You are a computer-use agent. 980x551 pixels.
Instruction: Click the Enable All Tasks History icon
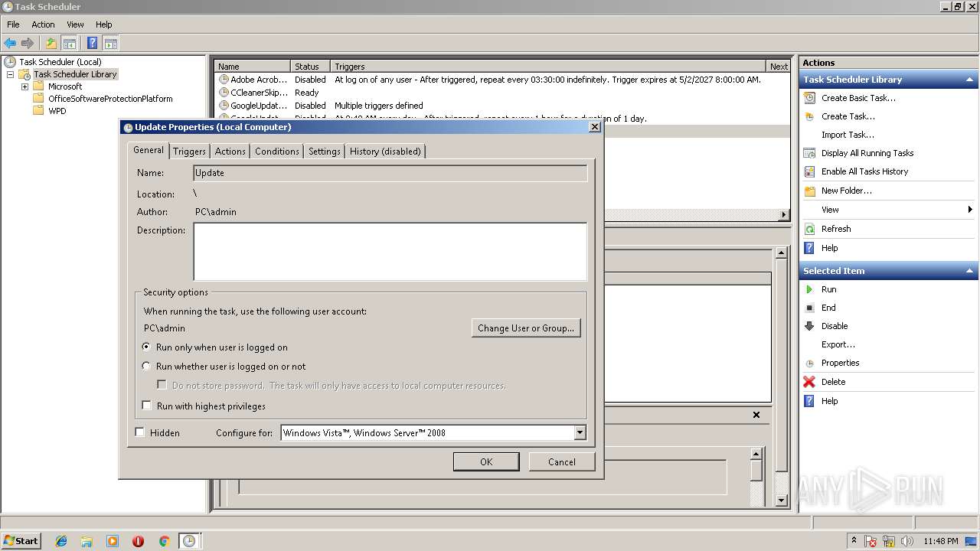(x=809, y=171)
